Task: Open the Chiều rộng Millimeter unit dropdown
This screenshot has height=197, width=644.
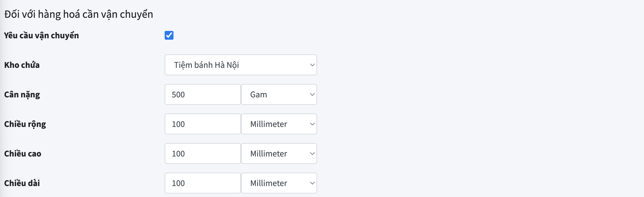Action: tap(279, 124)
